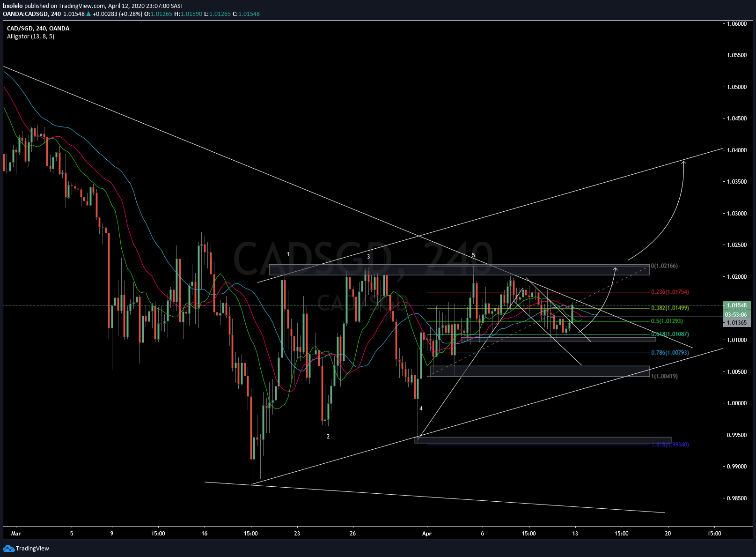
Task: Click the 26 date on time axis
Action: (x=352, y=533)
